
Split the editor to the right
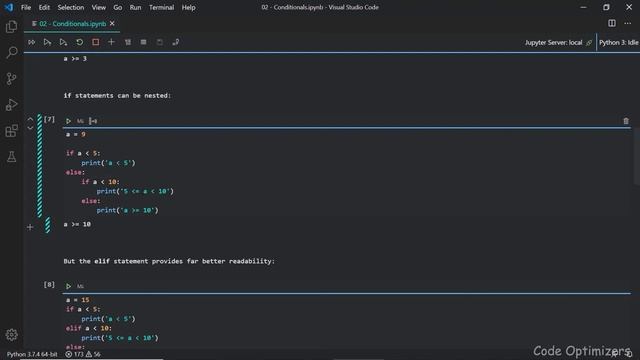click(612, 23)
